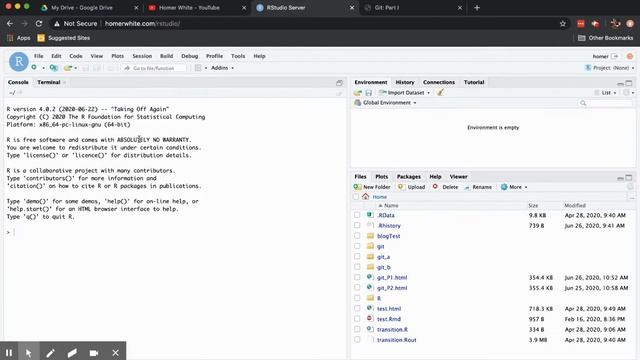
Task: Open the new file dropdown arrow
Action: [43, 68]
